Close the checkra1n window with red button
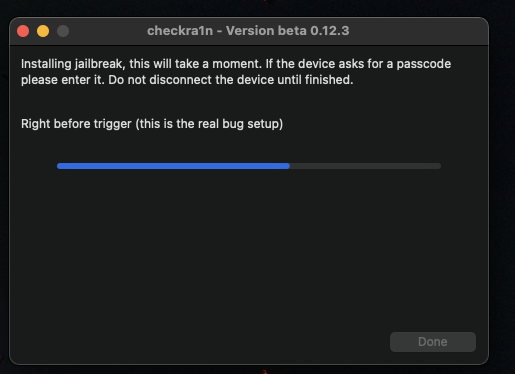515x374 pixels. coord(23,31)
